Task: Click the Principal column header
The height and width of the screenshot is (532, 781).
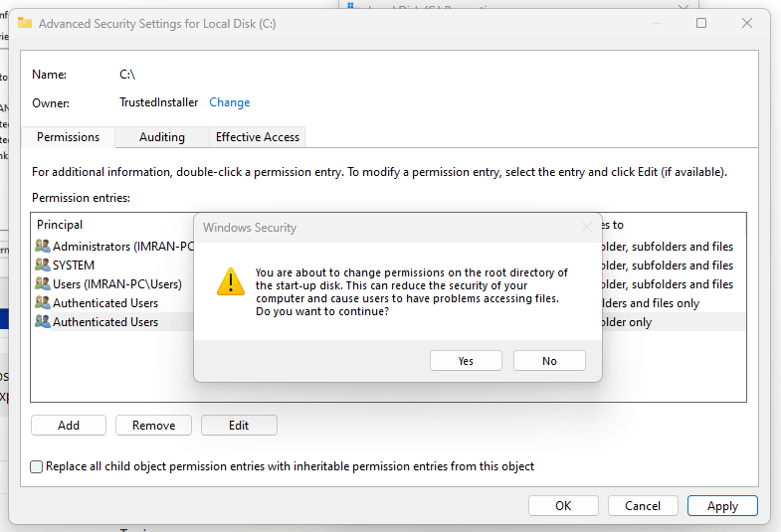Action: pos(60,225)
